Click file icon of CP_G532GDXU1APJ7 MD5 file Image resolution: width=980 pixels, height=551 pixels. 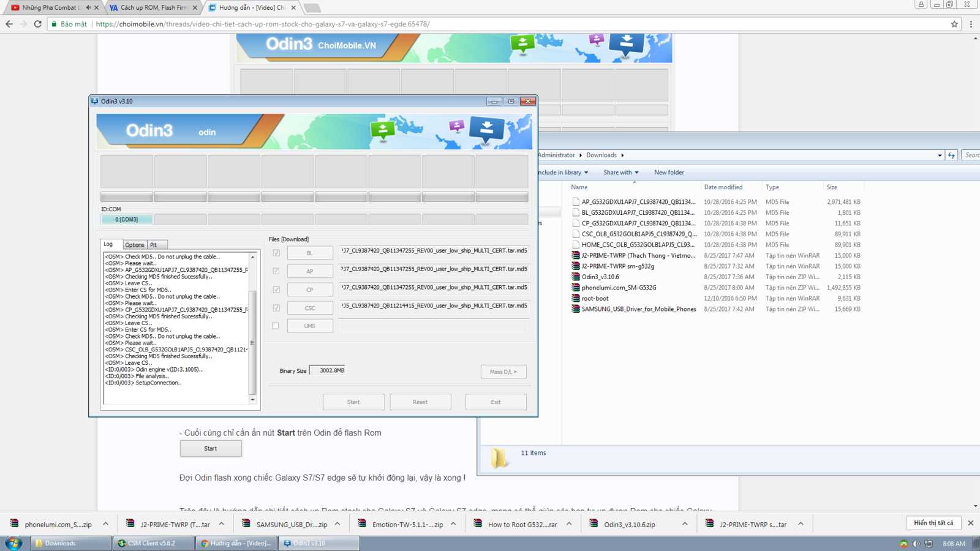576,223
